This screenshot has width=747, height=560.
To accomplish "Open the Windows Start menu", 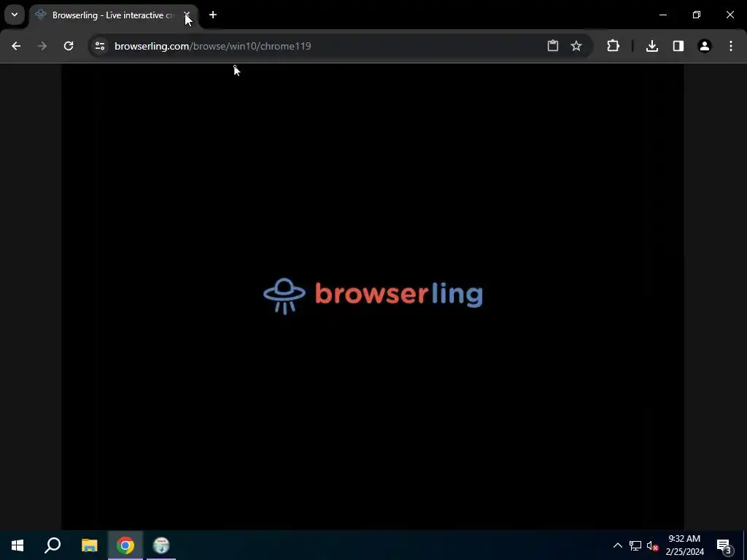I will [18, 545].
